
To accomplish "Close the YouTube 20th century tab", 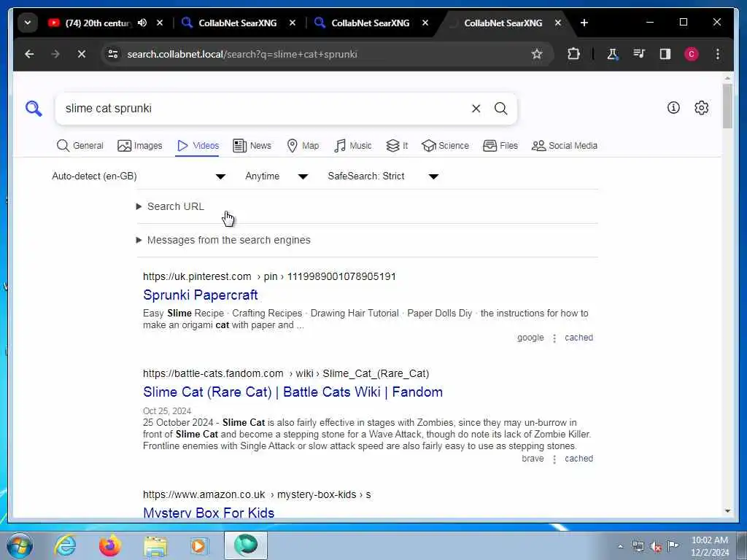I will point(160,23).
